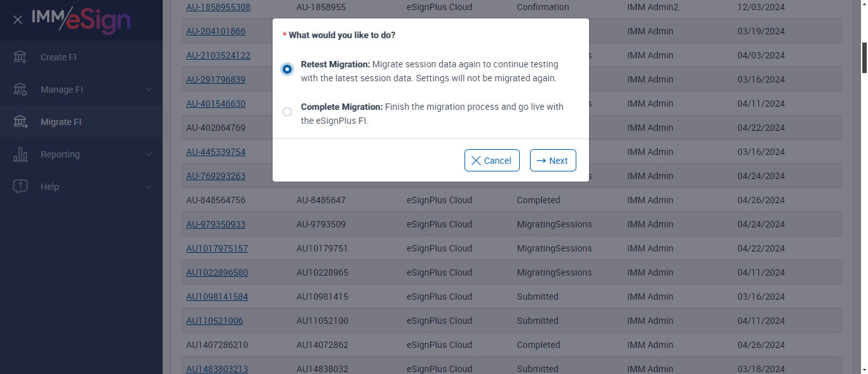This screenshot has height=374, width=868.
Task: Expand the Manage FI submenu chevron
Action: tap(149, 90)
